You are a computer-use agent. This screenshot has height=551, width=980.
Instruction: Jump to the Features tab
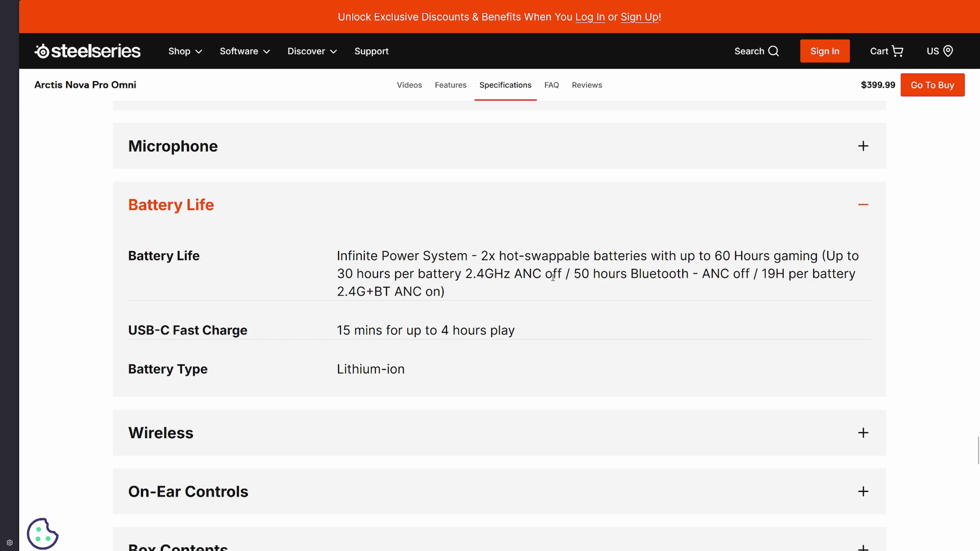click(450, 85)
